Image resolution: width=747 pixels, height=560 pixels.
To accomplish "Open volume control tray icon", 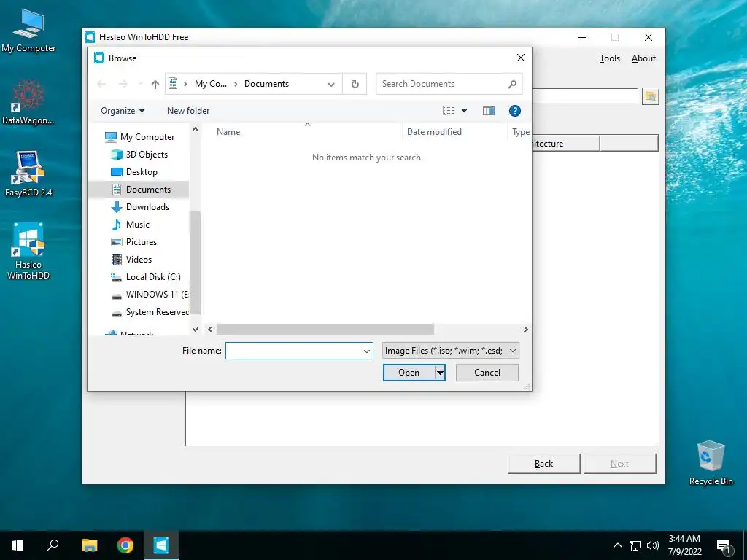I will (653, 545).
